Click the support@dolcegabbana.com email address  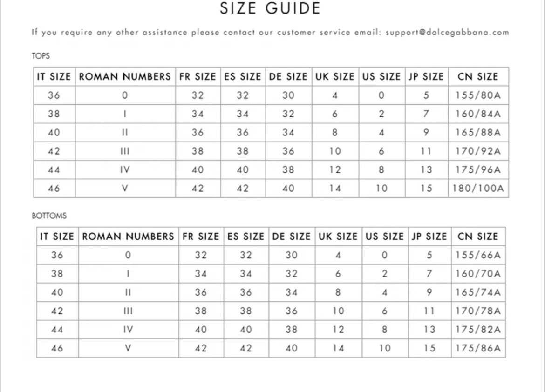[447, 33]
